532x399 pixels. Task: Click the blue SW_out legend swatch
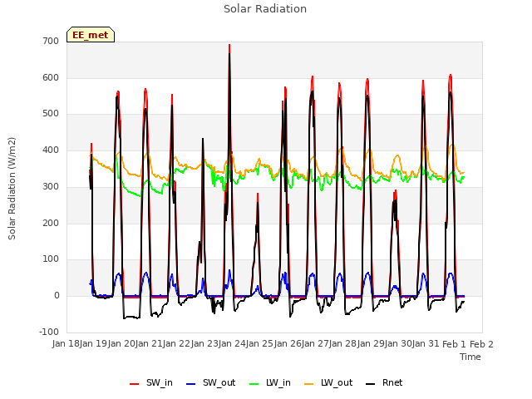pyautogui.click(x=191, y=384)
